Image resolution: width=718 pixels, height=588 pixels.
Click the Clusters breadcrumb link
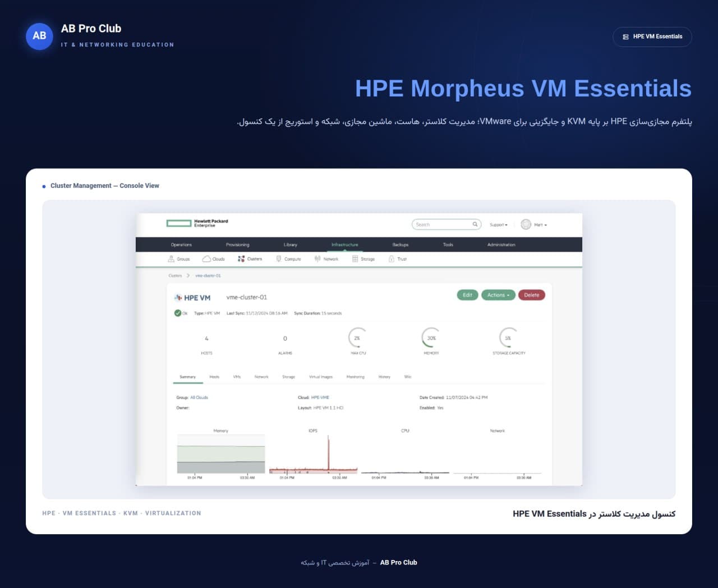tap(175, 276)
